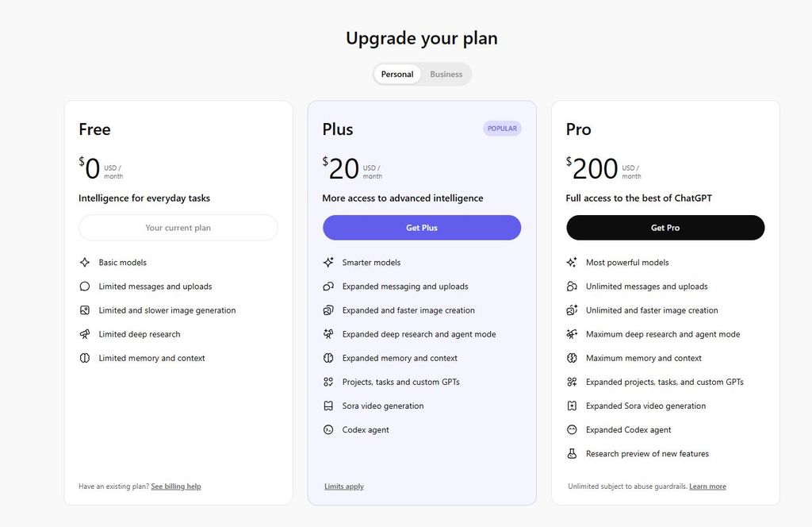Screen dimensions: 812x527
Task: Click the Plus Projects and custom GPTs icon
Action: pos(328,382)
